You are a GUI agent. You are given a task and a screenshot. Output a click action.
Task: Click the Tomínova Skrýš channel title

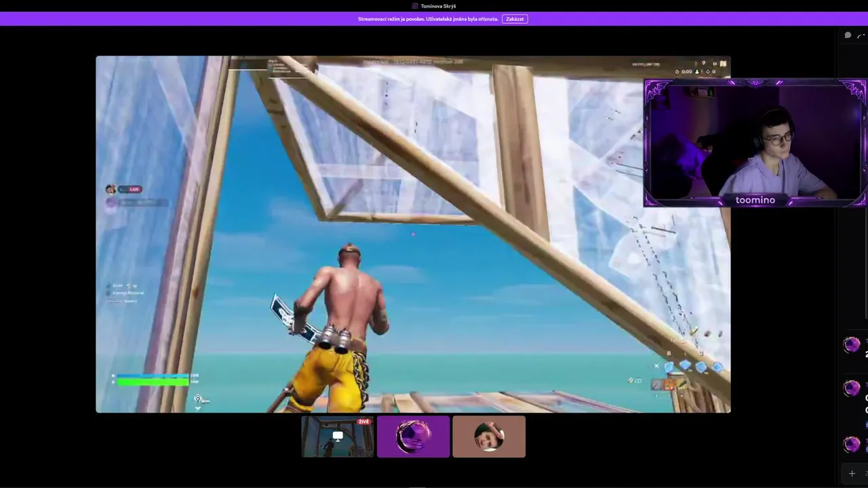[x=438, y=6]
